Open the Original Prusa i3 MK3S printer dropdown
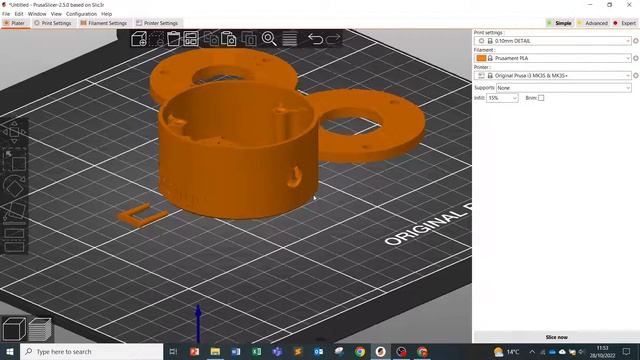Image resolution: width=640 pixels, height=360 pixels. pyautogui.click(x=553, y=76)
